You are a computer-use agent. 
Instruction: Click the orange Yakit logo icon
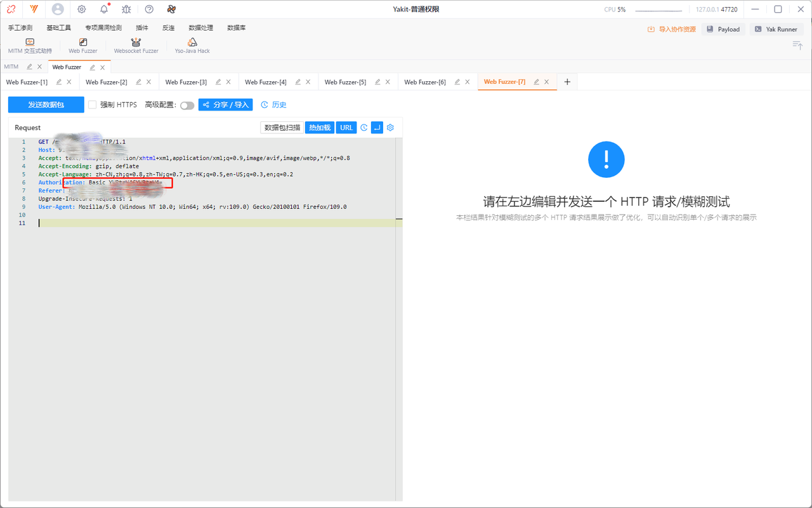coord(34,10)
